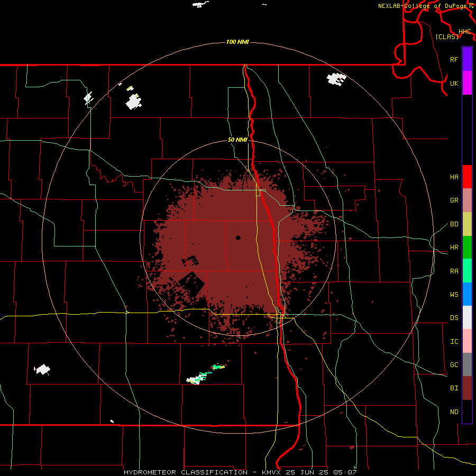The width and height of the screenshot is (476, 476).
Task: Click the RA light green legend swatch
Action: (x=467, y=271)
